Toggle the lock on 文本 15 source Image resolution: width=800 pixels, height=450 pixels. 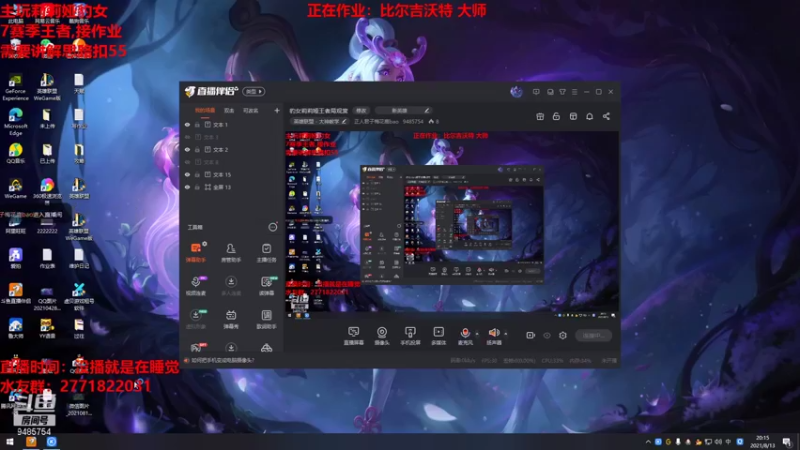pos(197,174)
